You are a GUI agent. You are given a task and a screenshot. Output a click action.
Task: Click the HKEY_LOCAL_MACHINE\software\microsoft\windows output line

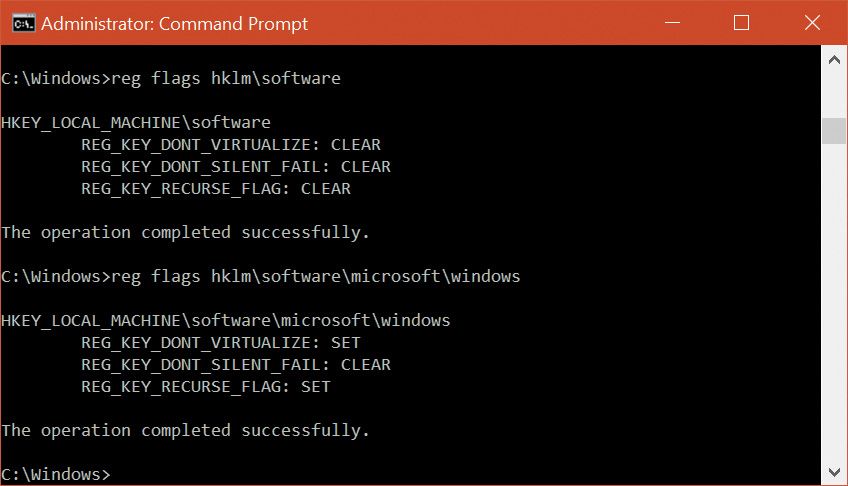pyautogui.click(x=226, y=321)
